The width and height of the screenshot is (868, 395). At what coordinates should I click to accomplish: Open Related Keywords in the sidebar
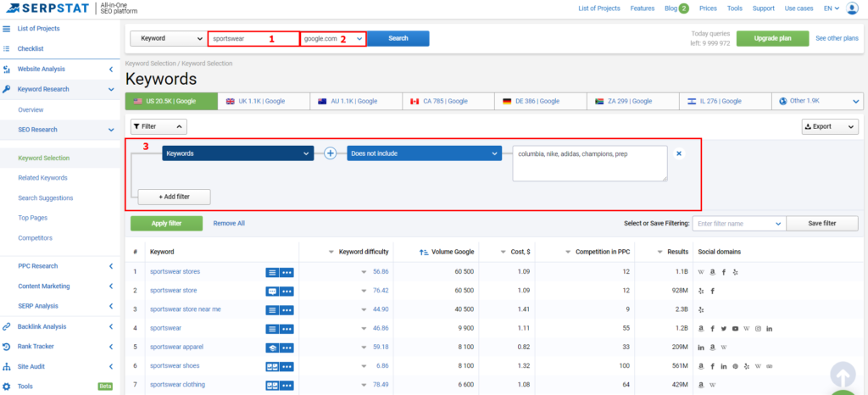(42, 178)
